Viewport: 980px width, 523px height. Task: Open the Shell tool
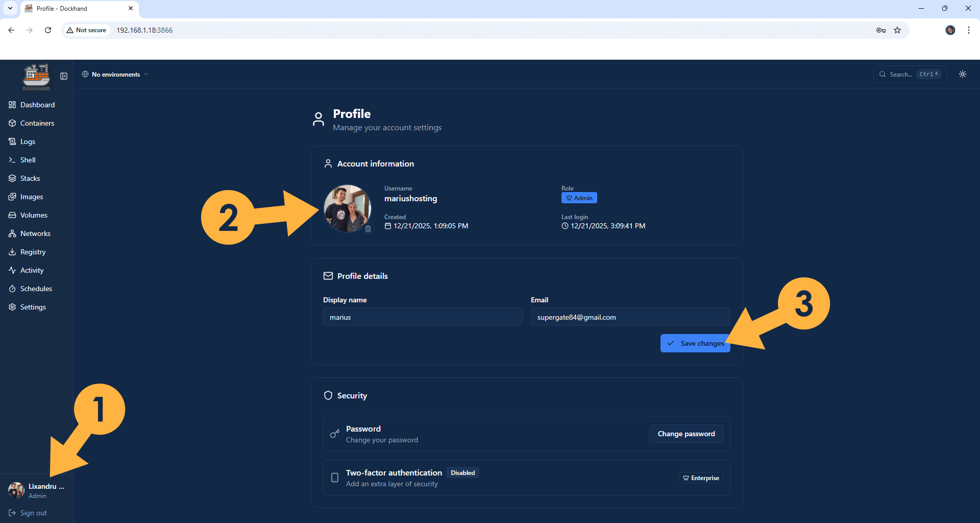tap(28, 160)
